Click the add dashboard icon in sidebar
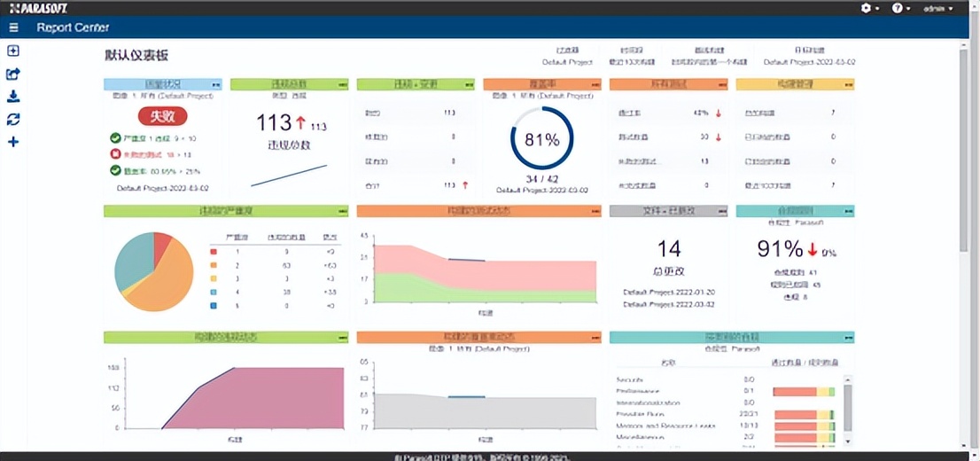Screen dimensions: 980x461 point(13,51)
